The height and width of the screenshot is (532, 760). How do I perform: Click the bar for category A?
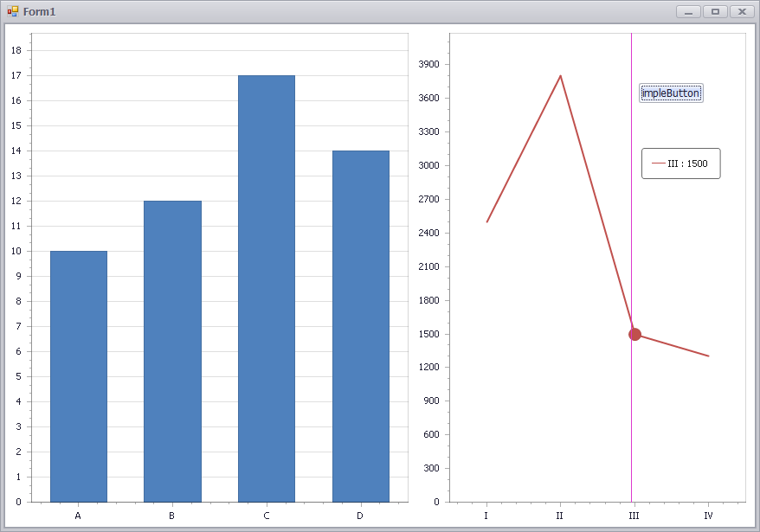point(79,376)
